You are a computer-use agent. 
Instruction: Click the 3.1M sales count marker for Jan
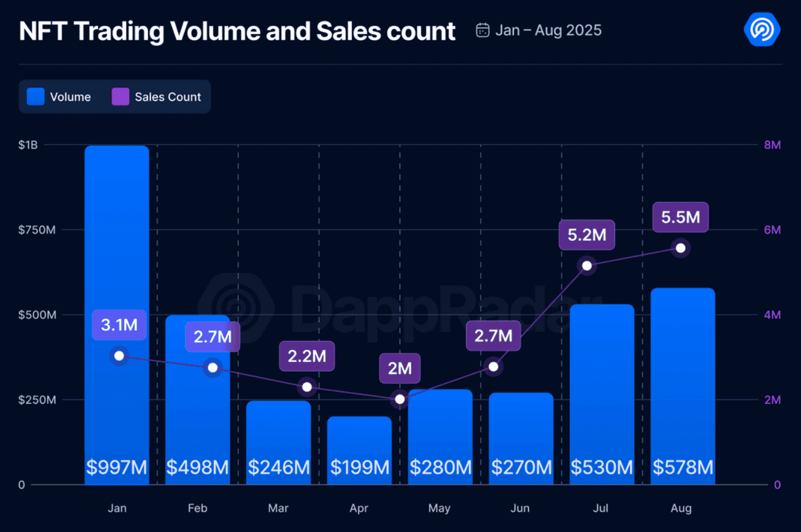coord(119,356)
